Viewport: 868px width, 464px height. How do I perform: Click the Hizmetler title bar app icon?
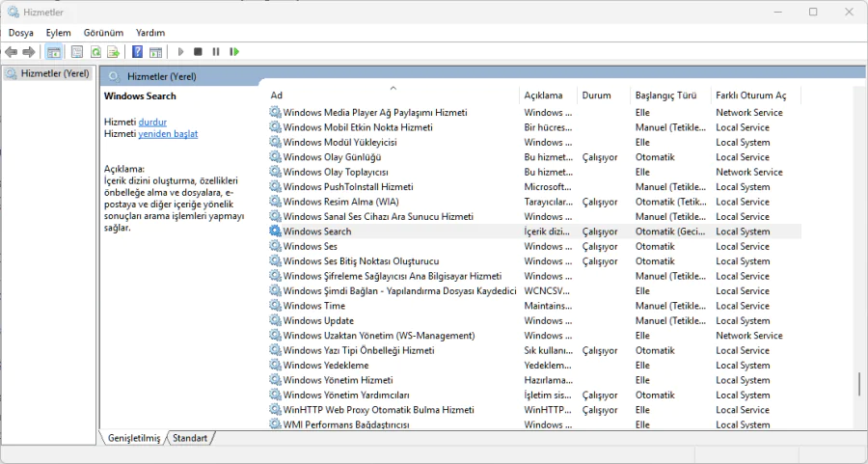tap(14, 12)
